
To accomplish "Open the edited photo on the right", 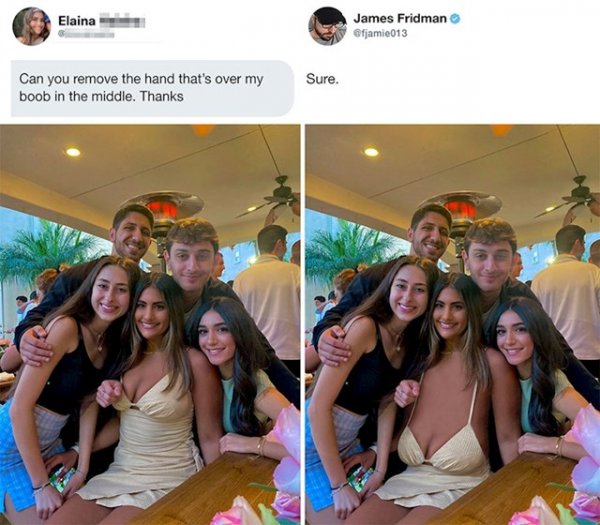I will (453, 324).
